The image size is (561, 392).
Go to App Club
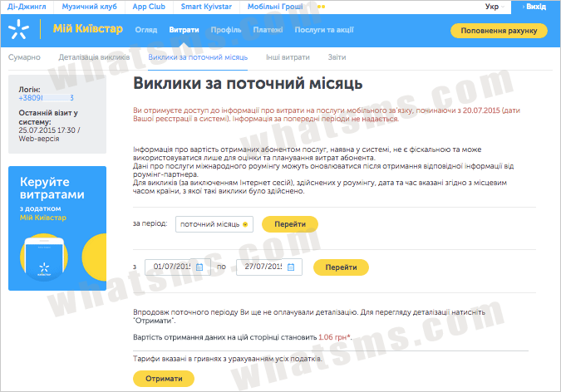pyautogui.click(x=149, y=7)
